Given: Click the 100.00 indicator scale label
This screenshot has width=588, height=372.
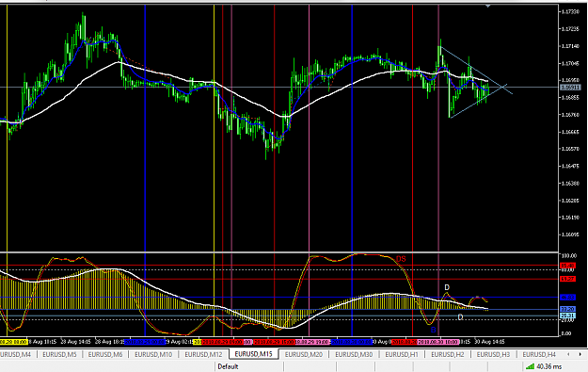Looking at the screenshot, I should [x=568, y=255].
